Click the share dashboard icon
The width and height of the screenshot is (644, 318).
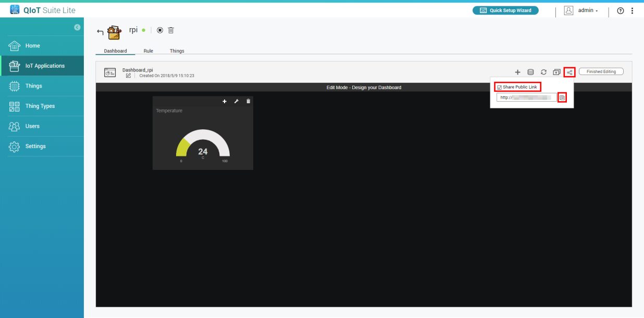pyautogui.click(x=569, y=72)
